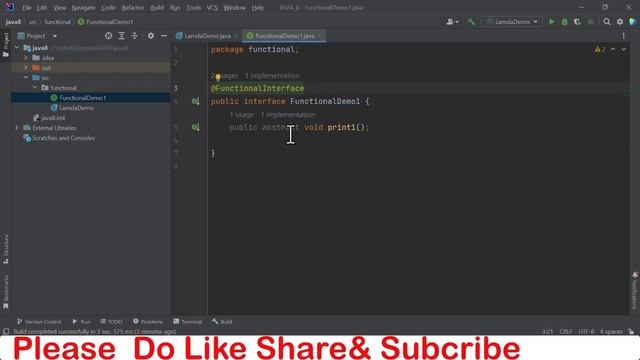
Task: Expand all icon in Project panel
Action: pyautogui.click(x=122, y=36)
